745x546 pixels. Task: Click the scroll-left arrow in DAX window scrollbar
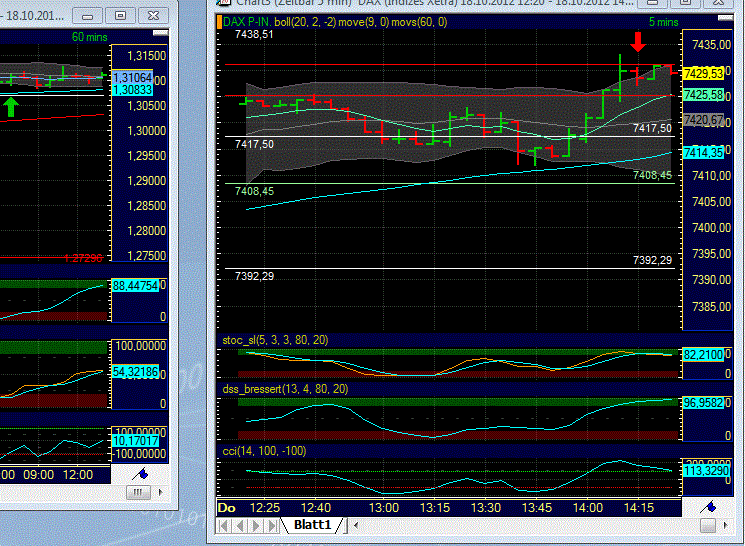tap(356, 525)
